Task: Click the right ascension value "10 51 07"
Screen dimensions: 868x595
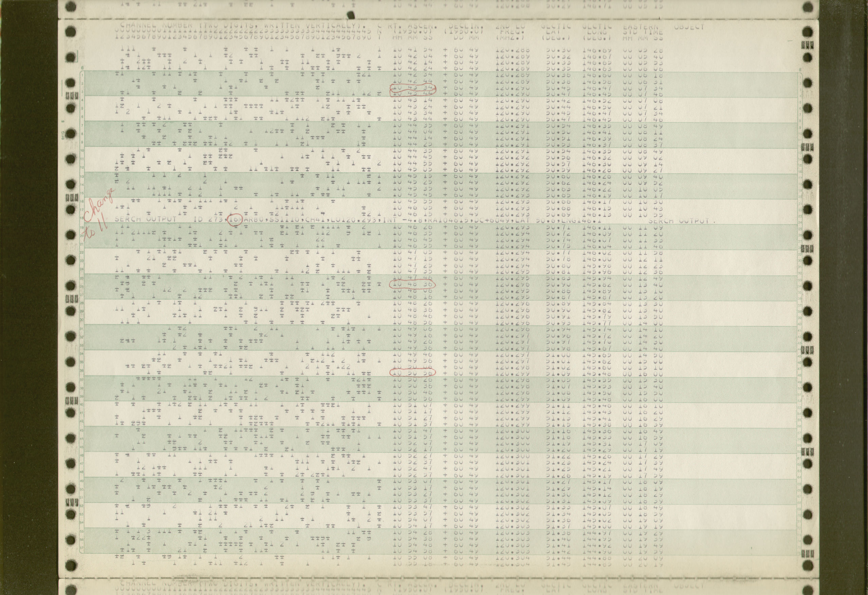Action: (412, 405)
